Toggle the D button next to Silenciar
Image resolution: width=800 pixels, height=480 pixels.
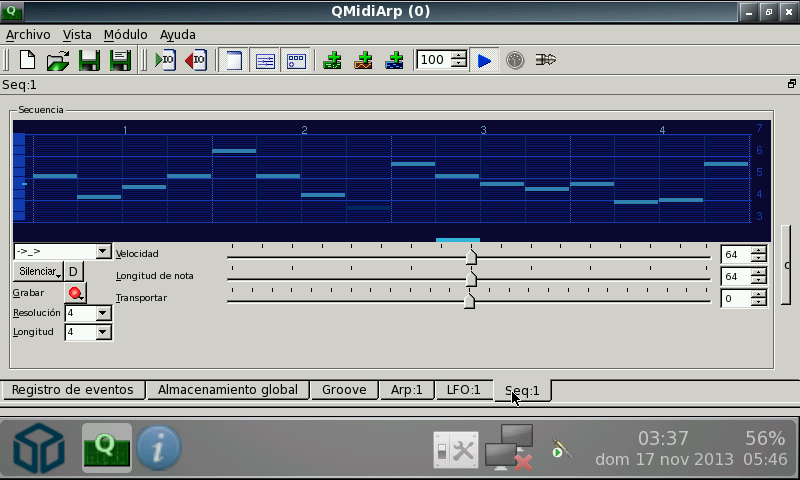point(74,272)
